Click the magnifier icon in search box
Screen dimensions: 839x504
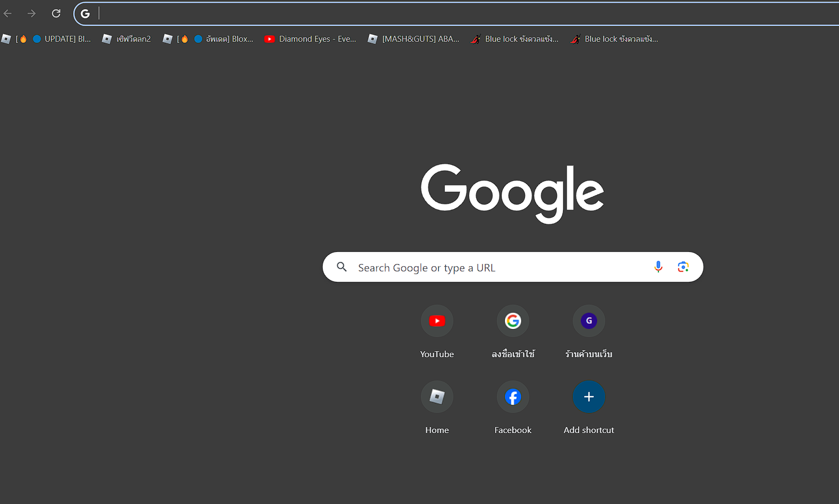[x=342, y=267]
